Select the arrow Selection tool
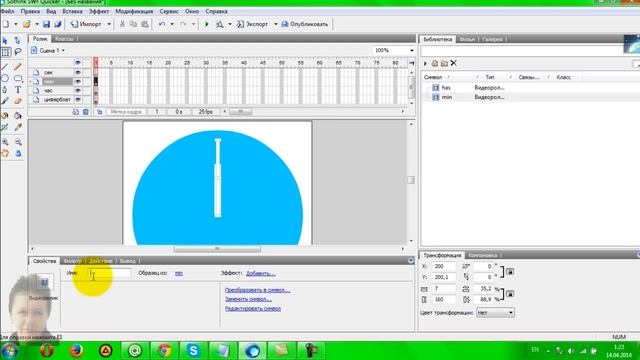This screenshot has height=360, width=640. click(x=5, y=41)
